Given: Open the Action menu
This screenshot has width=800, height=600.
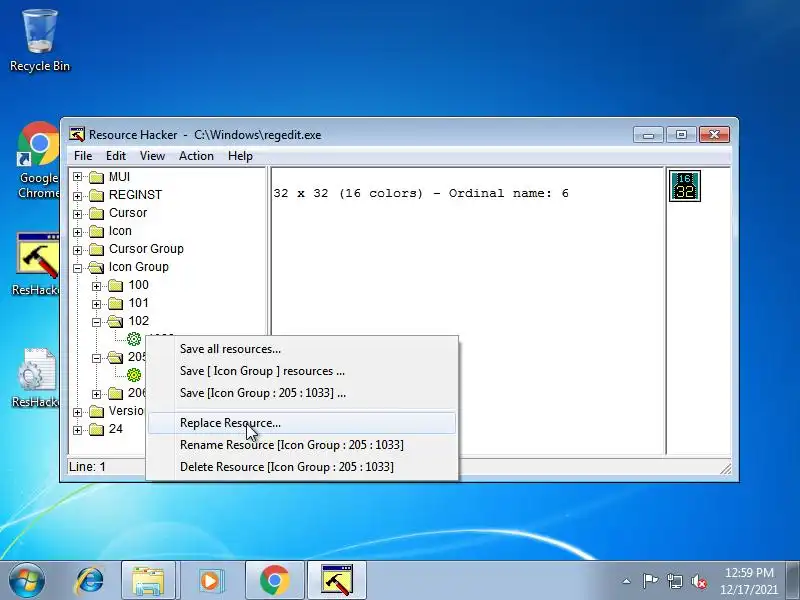Looking at the screenshot, I should [196, 156].
